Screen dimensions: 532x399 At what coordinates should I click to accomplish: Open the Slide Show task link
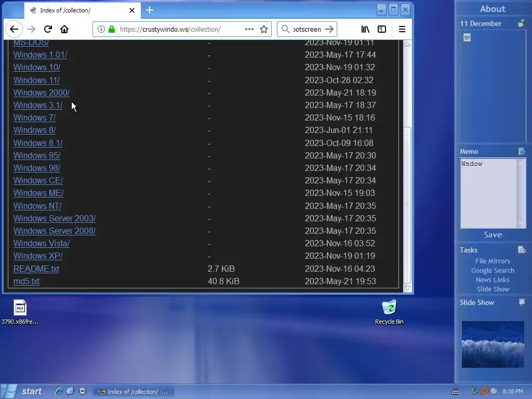[x=493, y=289]
